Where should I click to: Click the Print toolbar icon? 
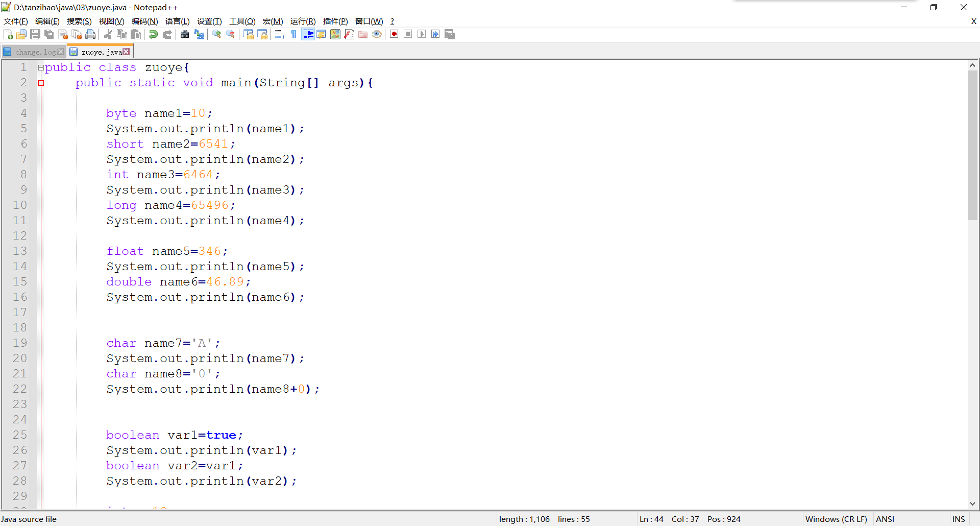90,34
